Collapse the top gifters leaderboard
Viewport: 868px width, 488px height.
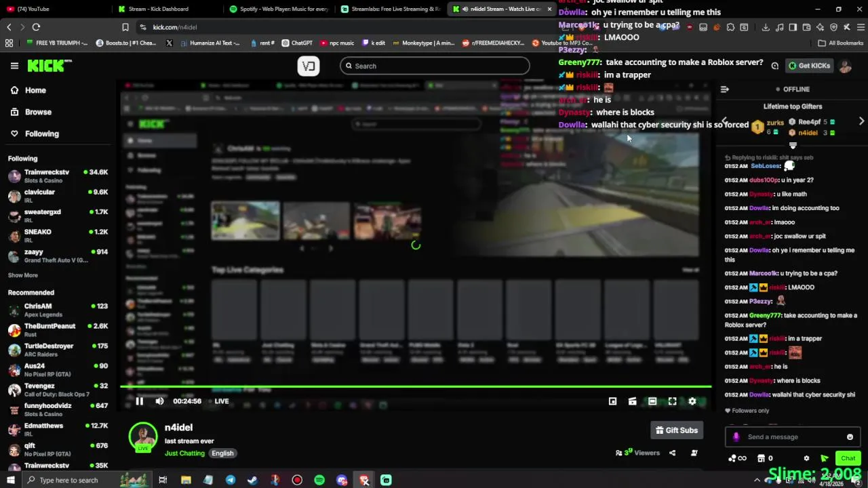(x=793, y=146)
